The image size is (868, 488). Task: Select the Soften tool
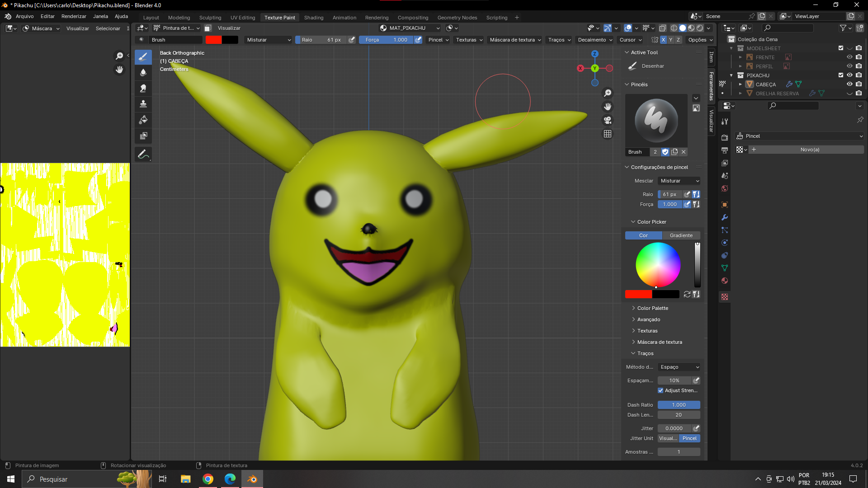(x=143, y=73)
